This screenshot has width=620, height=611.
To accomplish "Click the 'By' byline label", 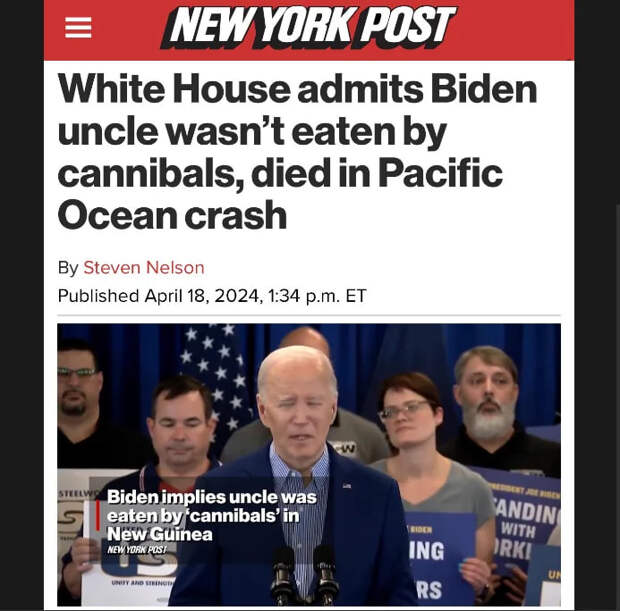I will pos(68,268).
